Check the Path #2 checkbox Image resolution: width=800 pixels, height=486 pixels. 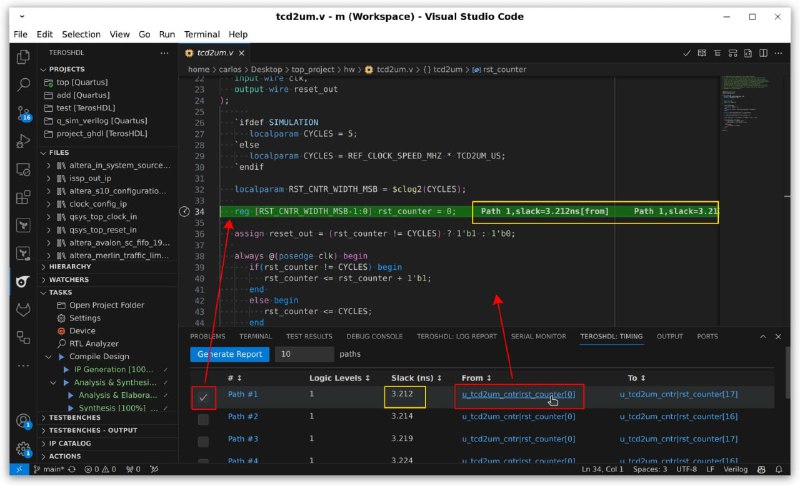click(x=203, y=419)
